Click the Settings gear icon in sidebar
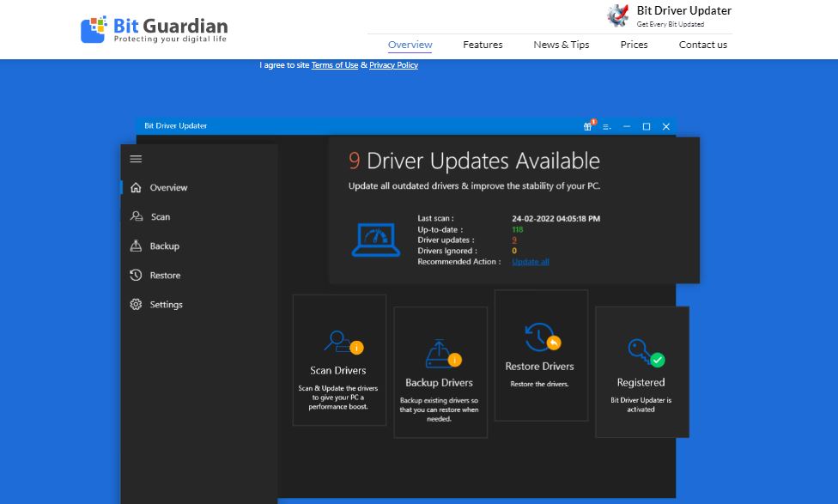838x504 pixels. pos(136,304)
